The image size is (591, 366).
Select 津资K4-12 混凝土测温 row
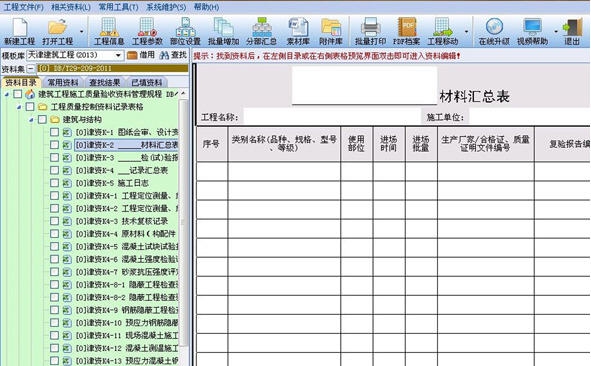click(x=127, y=348)
